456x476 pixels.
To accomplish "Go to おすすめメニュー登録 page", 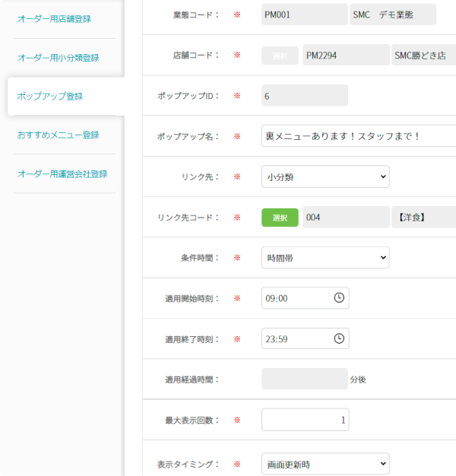I will [58, 135].
